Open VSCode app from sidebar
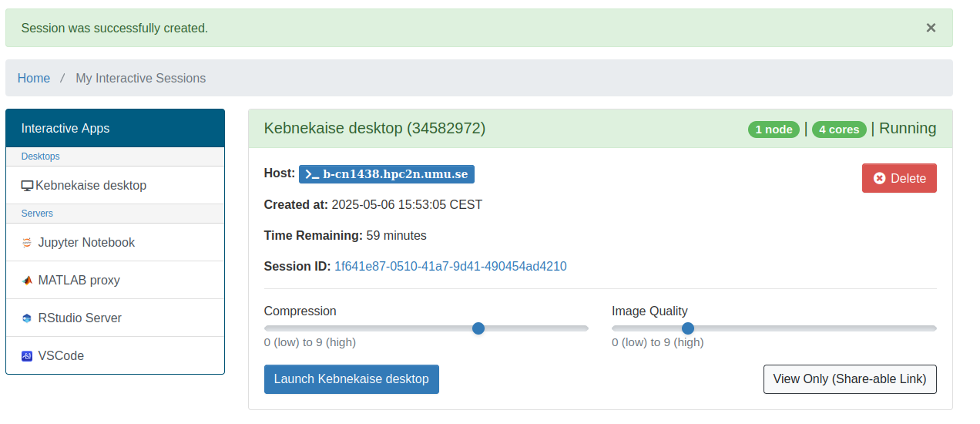This screenshot has height=424, width=980. 115,355
